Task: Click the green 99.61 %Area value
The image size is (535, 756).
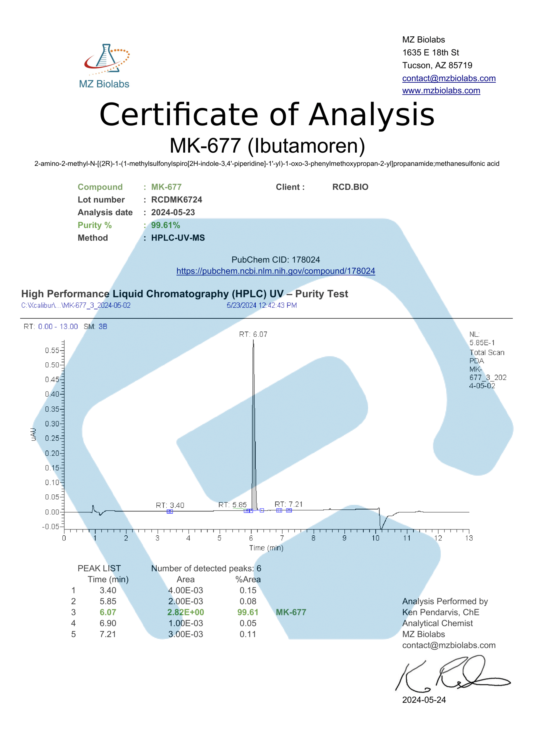Action: click(x=248, y=612)
